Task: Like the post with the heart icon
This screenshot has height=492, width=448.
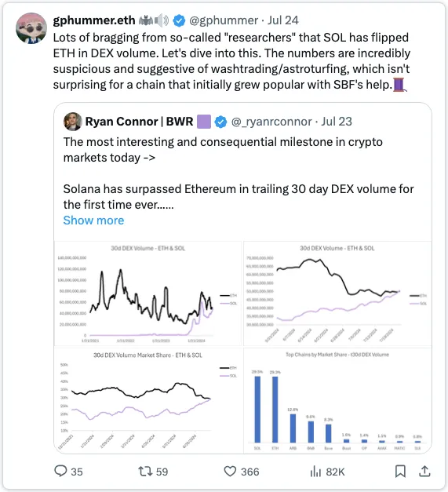Action: click(x=230, y=472)
